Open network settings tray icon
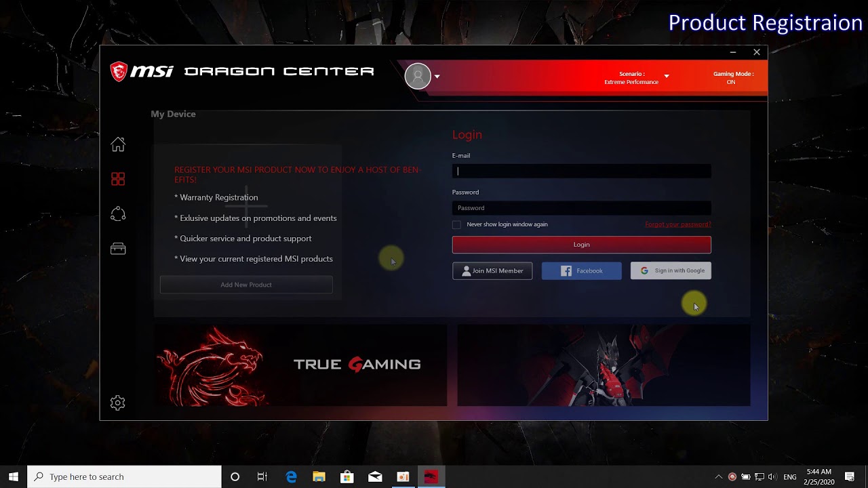This screenshot has height=488, width=868. tap(759, 476)
